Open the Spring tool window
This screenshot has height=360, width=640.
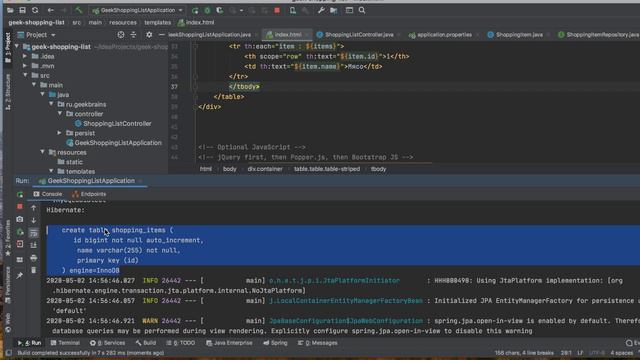click(x=276, y=343)
